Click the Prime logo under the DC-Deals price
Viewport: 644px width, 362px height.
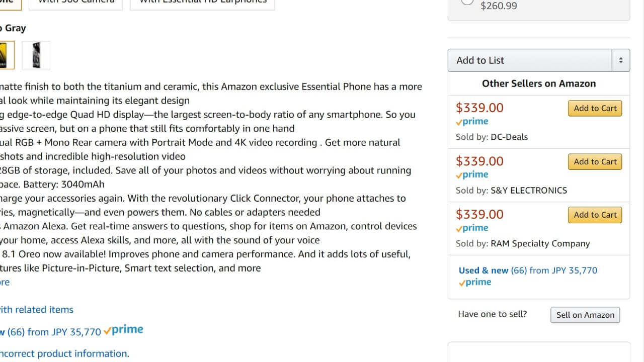point(472,122)
